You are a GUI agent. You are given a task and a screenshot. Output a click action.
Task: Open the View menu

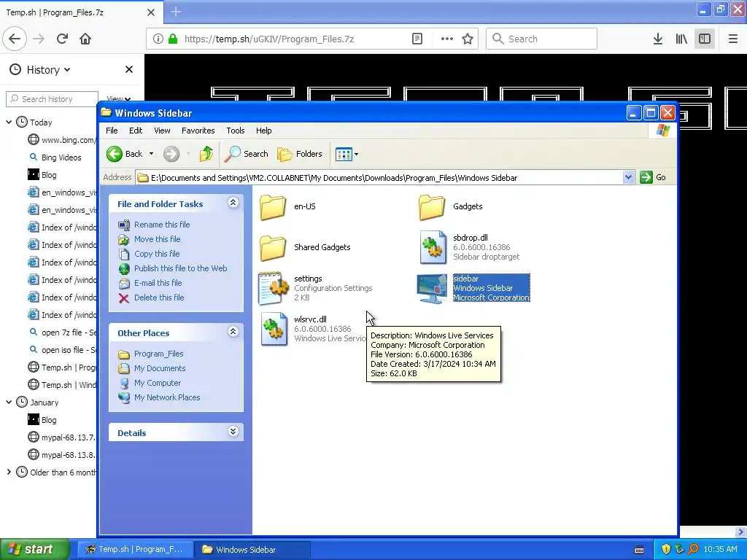(x=162, y=131)
